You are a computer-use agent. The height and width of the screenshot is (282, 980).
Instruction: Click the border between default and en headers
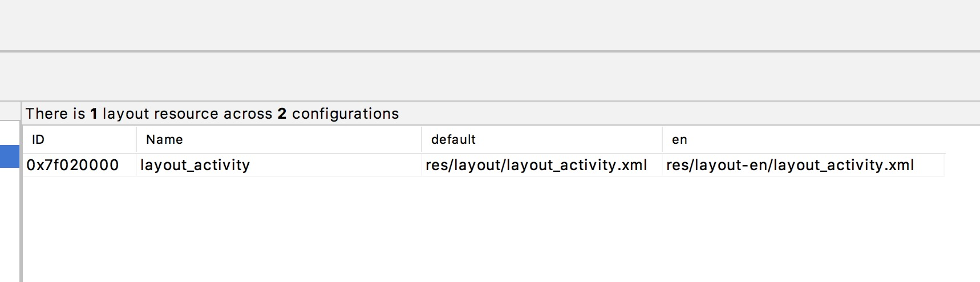(x=662, y=140)
